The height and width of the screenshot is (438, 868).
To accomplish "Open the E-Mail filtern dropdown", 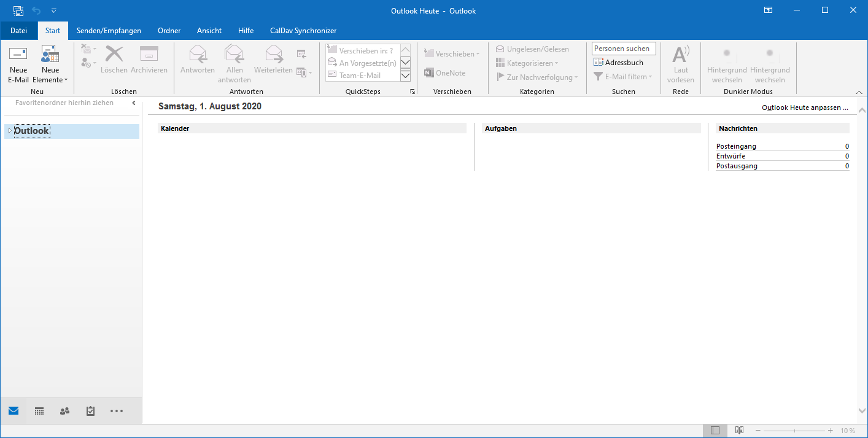I will pos(623,77).
